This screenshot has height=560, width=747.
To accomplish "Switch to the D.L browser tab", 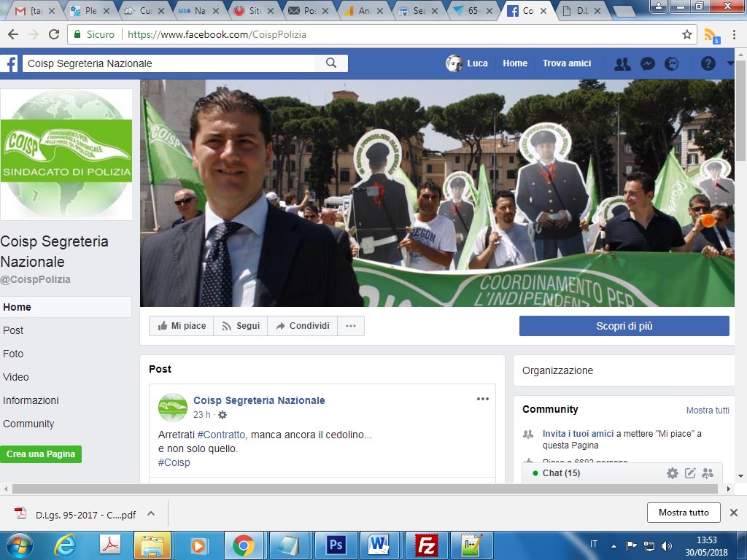I will click(x=581, y=11).
